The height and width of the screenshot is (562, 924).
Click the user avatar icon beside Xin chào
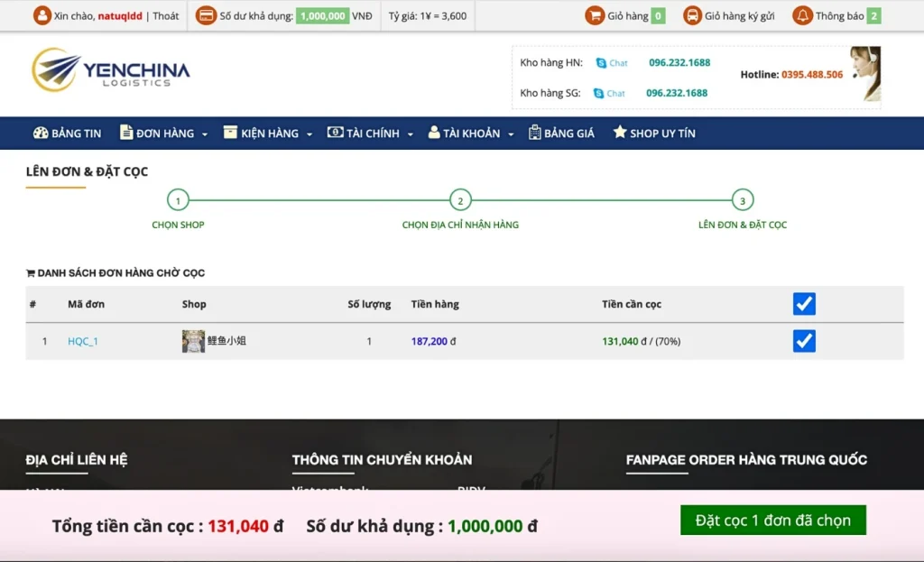click(42, 15)
